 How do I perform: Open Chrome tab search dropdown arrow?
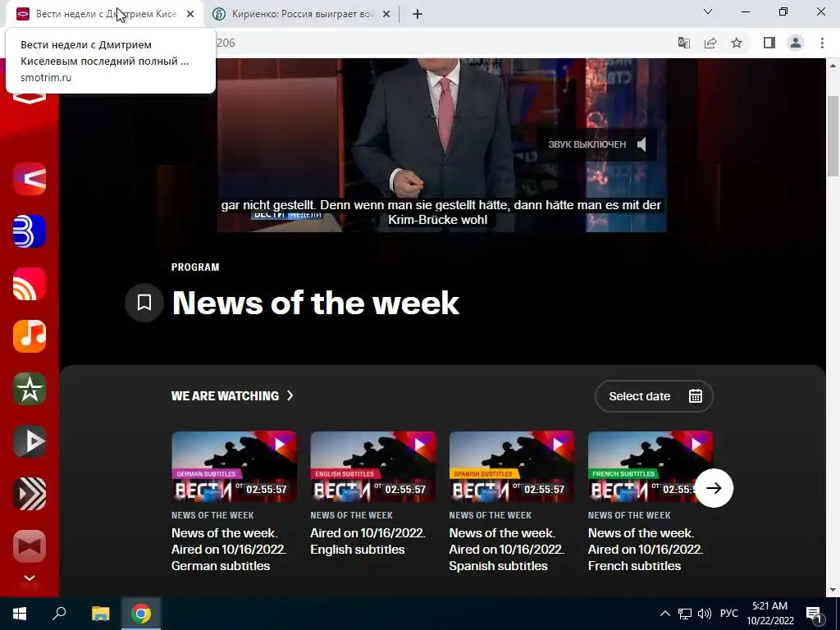708,11
